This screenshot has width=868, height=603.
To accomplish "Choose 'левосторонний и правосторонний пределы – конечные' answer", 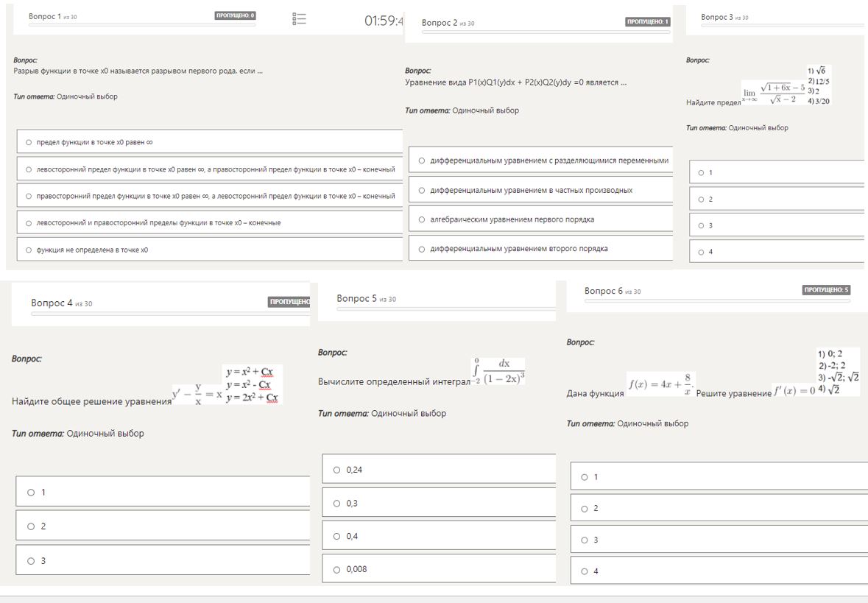I will (x=29, y=223).
